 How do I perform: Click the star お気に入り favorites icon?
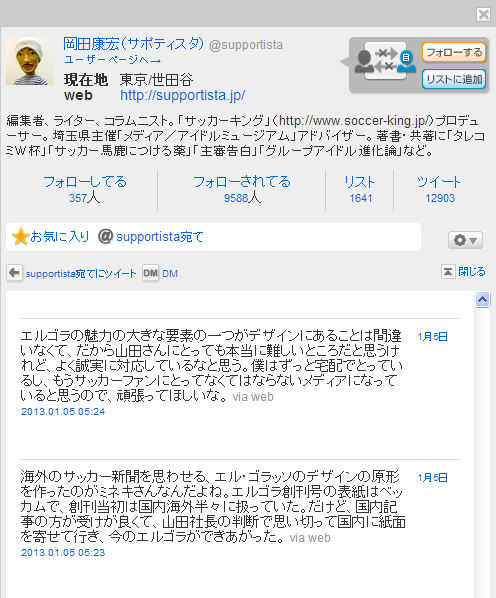[x=20, y=236]
